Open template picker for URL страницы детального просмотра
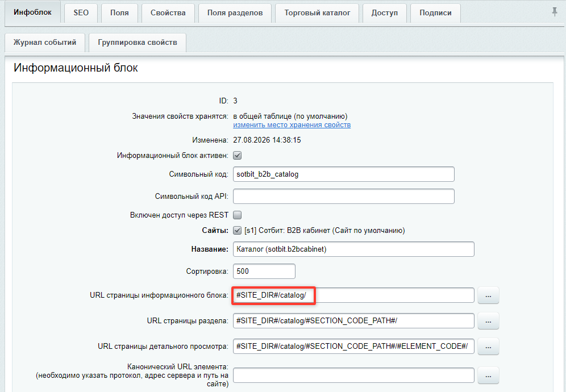This screenshot has width=566, height=392. pyautogui.click(x=488, y=347)
